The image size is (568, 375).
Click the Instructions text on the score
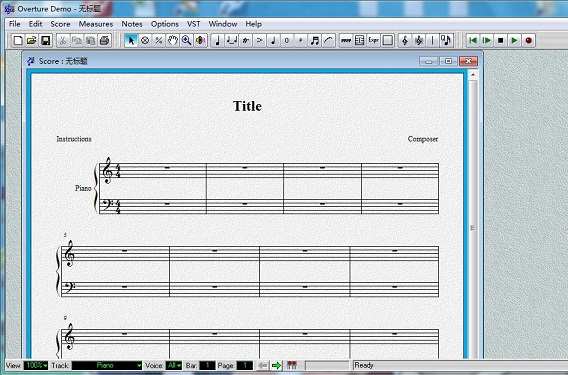[74, 139]
